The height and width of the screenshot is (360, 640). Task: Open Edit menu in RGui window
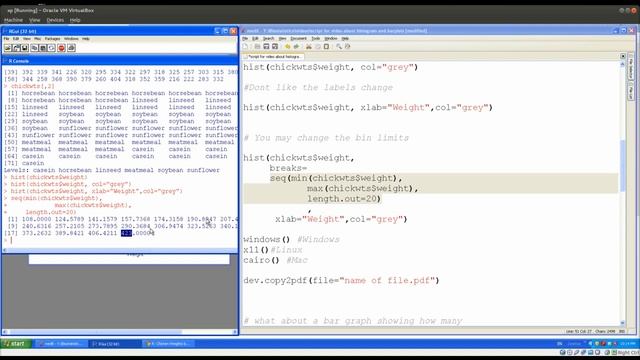pyautogui.click(x=16, y=39)
